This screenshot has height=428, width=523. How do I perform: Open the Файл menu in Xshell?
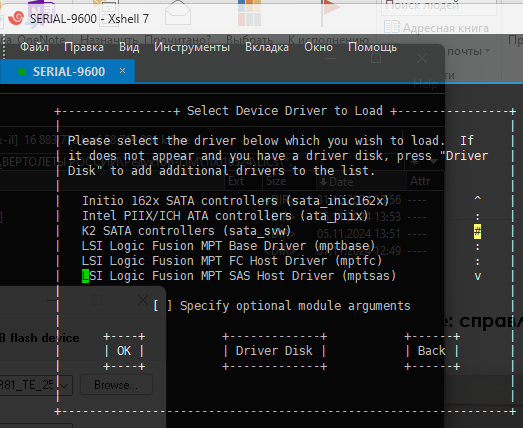(x=35, y=47)
